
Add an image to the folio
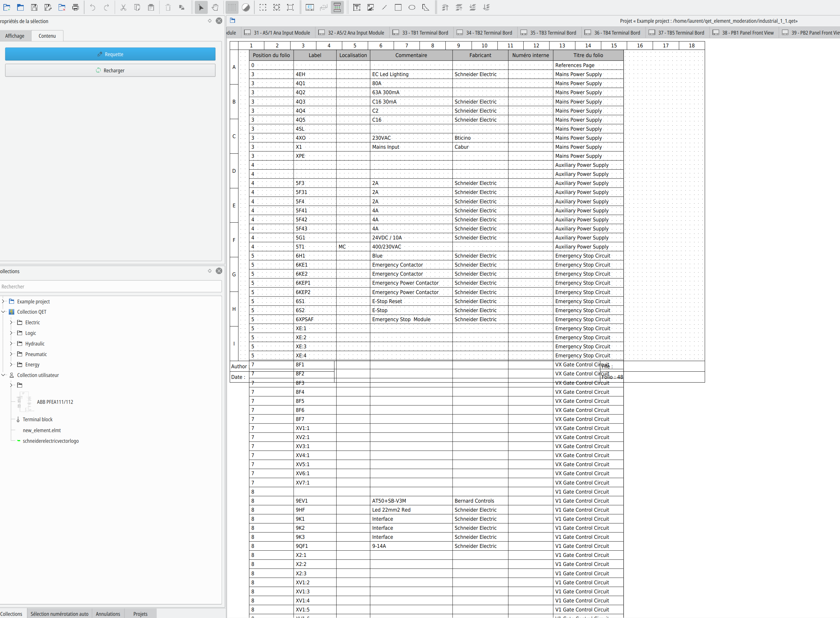pos(371,7)
